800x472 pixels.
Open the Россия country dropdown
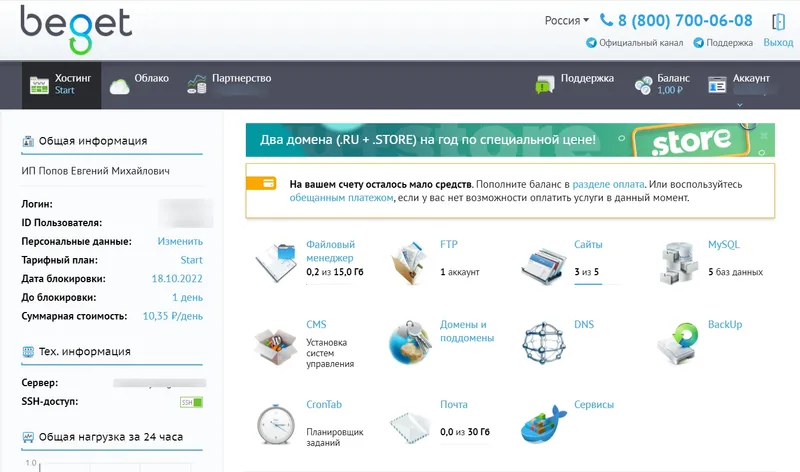(x=566, y=20)
